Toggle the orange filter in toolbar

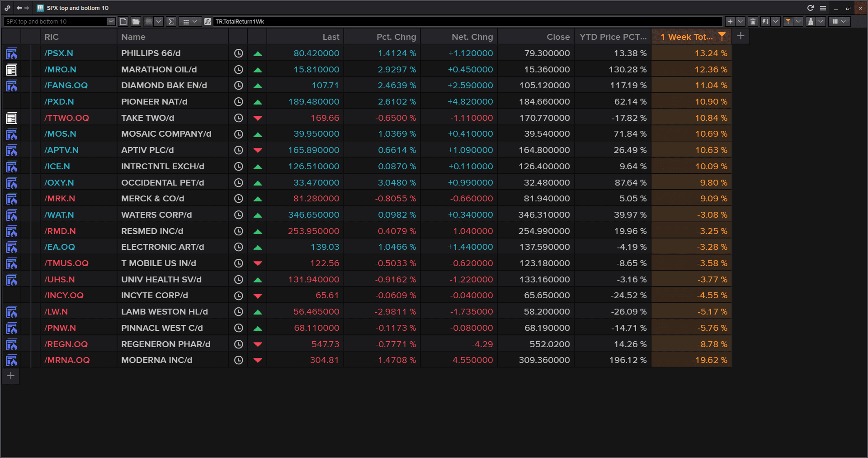[x=788, y=21]
